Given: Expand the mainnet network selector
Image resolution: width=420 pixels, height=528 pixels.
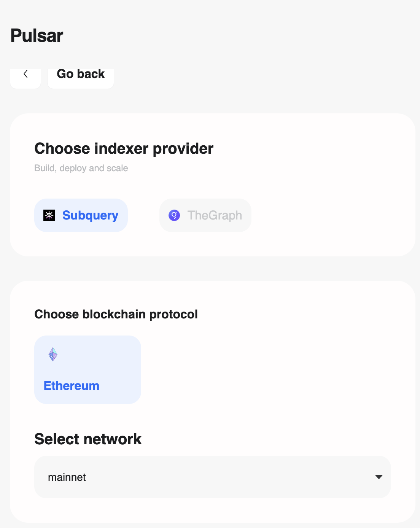Looking at the screenshot, I should click(x=213, y=477).
